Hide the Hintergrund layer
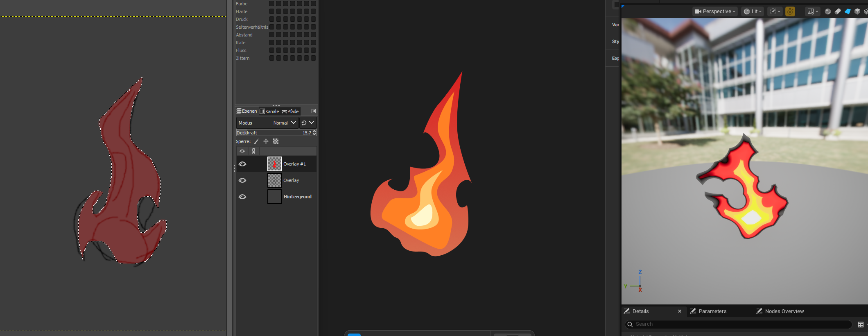Screen dimensions: 868x336 pyautogui.click(x=242, y=197)
